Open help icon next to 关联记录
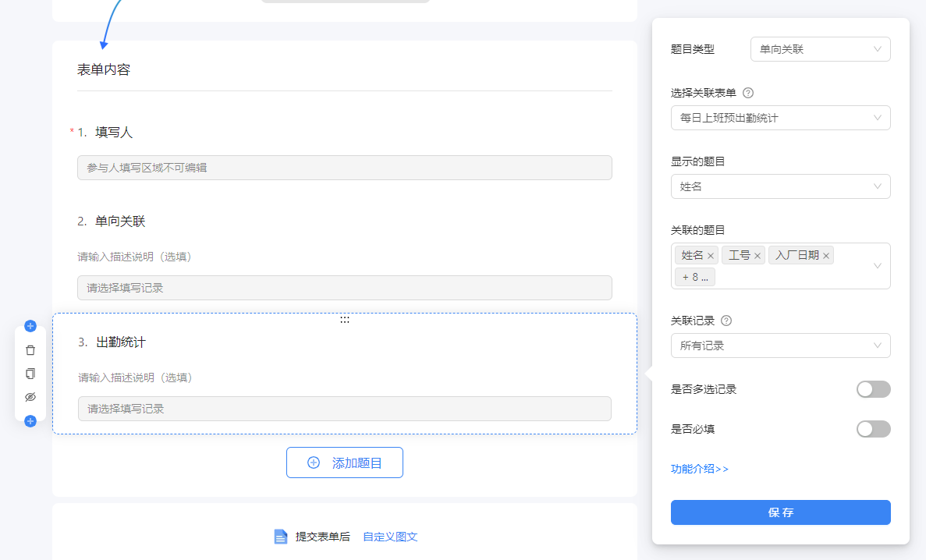 click(x=726, y=321)
